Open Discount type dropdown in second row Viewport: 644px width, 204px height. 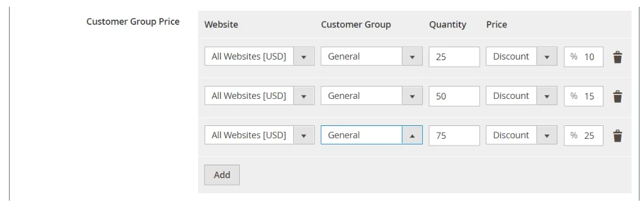pos(522,96)
